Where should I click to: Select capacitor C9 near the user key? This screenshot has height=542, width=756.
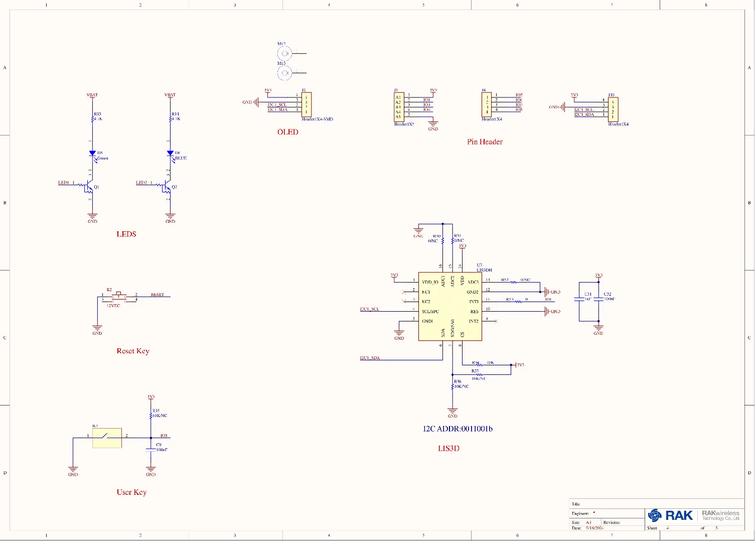pos(150,450)
